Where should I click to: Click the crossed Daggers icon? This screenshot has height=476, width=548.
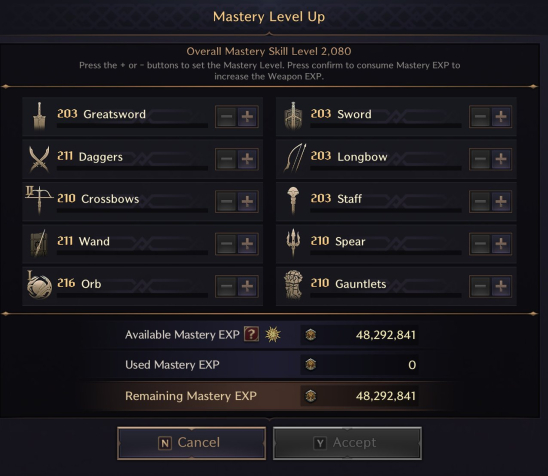[x=39, y=159]
